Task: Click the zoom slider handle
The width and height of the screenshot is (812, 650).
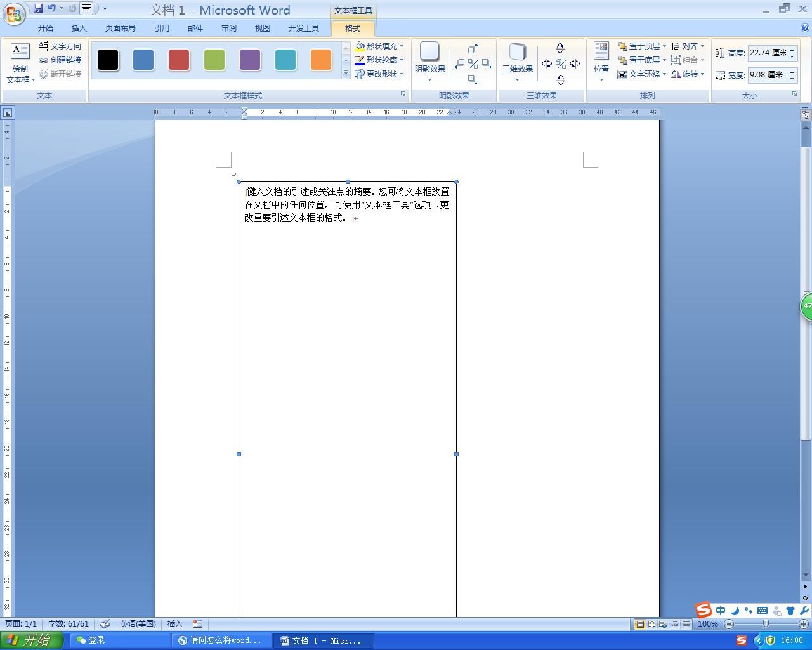Action: point(766,624)
